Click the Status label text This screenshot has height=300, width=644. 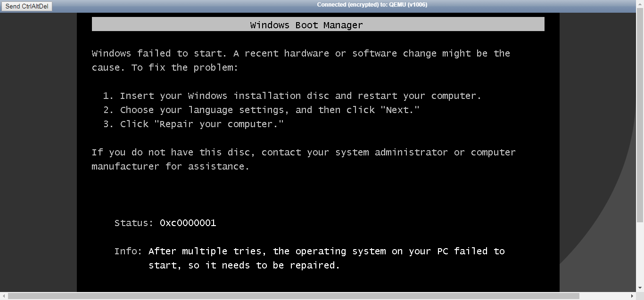pyautogui.click(x=134, y=223)
